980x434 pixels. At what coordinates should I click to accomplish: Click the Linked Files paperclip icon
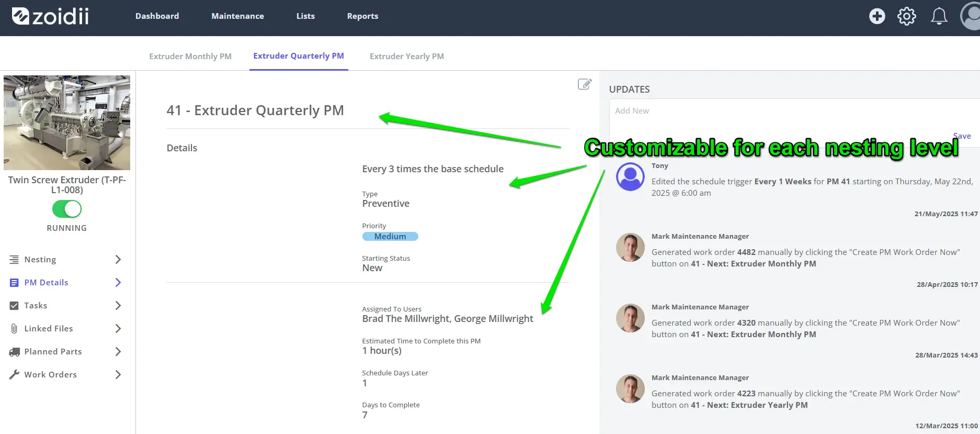tap(14, 329)
